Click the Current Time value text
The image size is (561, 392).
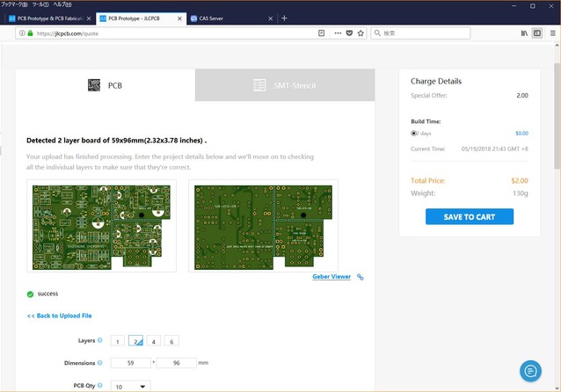click(x=494, y=149)
